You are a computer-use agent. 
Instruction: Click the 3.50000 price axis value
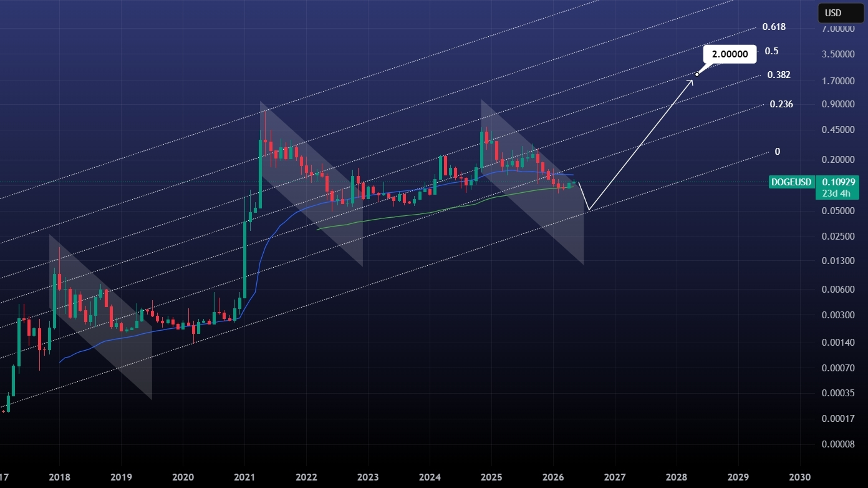tap(838, 54)
